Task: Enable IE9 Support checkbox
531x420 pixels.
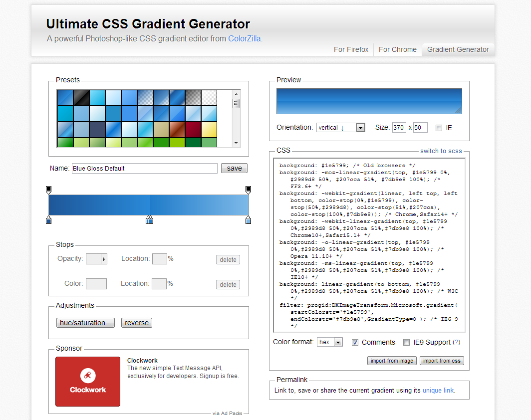Action: click(x=406, y=343)
